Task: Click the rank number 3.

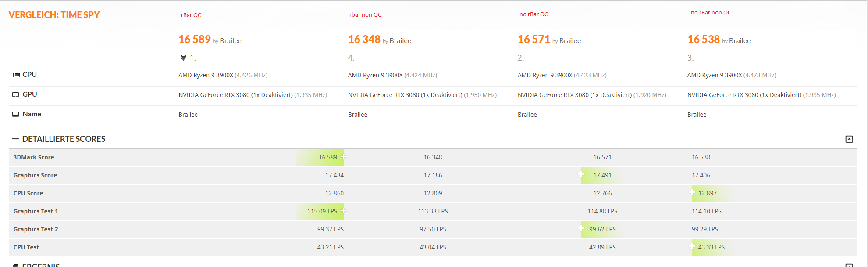Action: coord(690,58)
